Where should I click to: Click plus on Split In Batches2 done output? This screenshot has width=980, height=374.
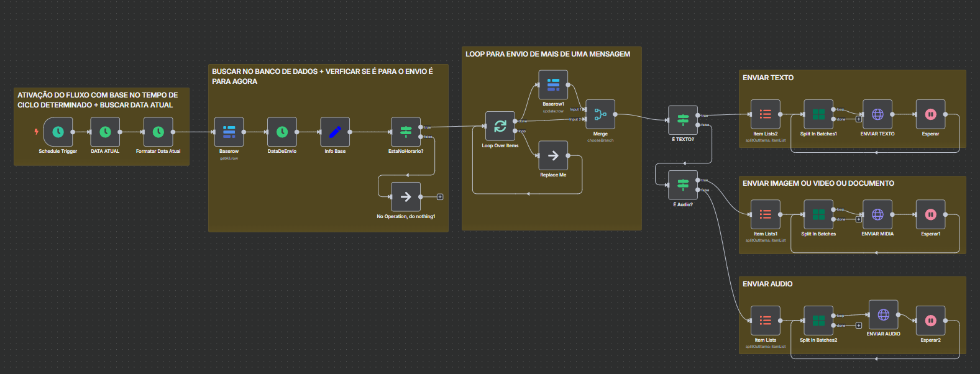859,326
